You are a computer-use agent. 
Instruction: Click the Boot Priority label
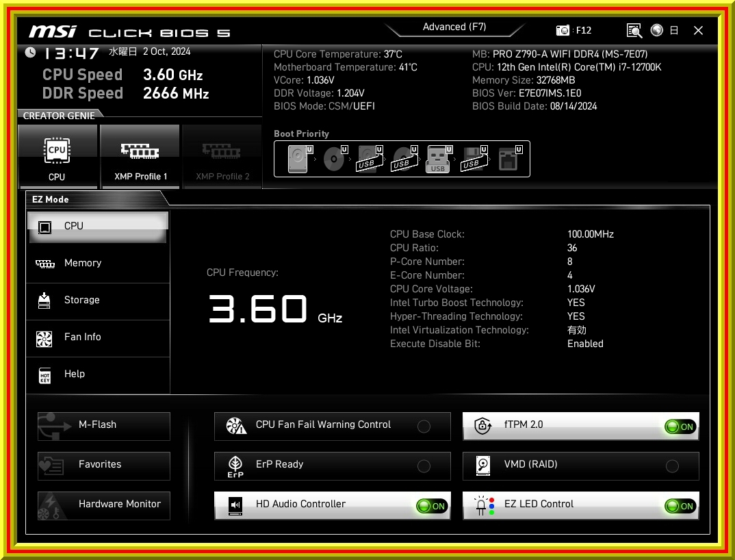point(301,133)
